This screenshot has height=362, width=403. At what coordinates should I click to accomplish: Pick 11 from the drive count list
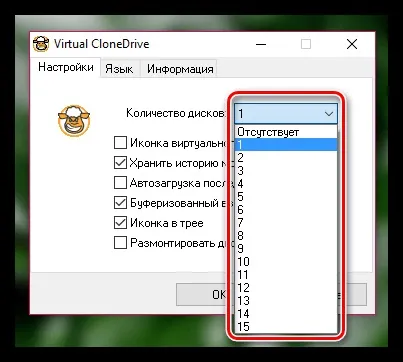[286, 275]
